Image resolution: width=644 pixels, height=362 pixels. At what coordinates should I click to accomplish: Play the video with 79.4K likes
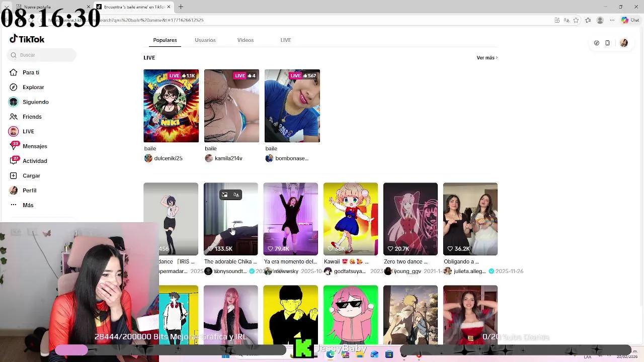(x=291, y=219)
